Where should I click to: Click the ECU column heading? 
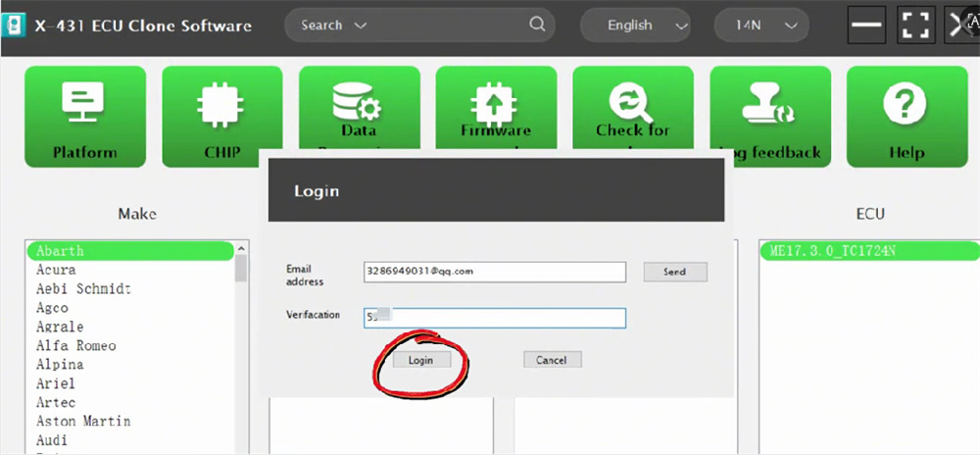click(870, 214)
